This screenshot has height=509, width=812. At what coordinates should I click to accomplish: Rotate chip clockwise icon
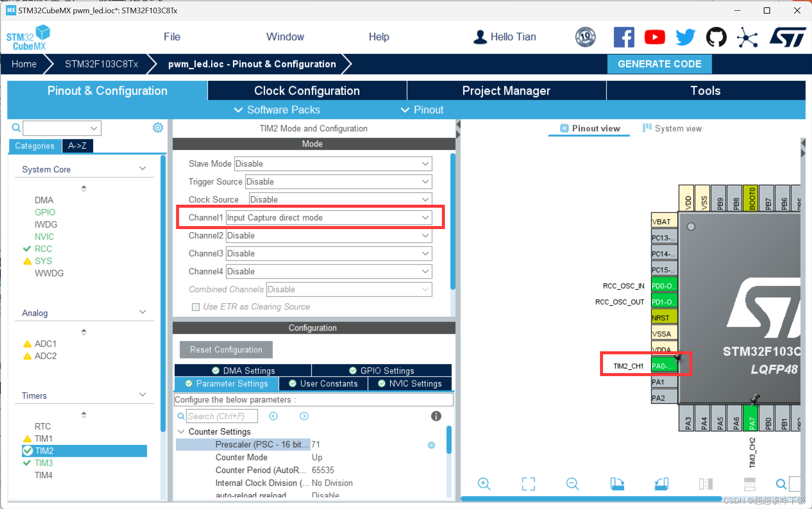[617, 484]
